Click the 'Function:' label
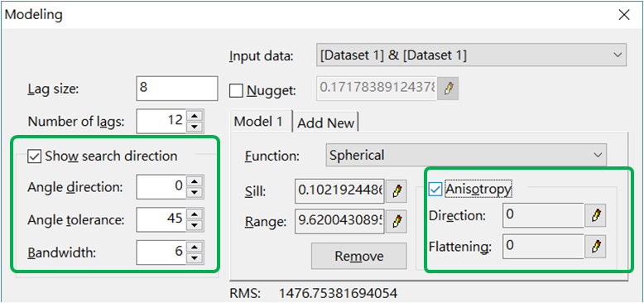This screenshot has width=644, height=303. pyautogui.click(x=272, y=156)
